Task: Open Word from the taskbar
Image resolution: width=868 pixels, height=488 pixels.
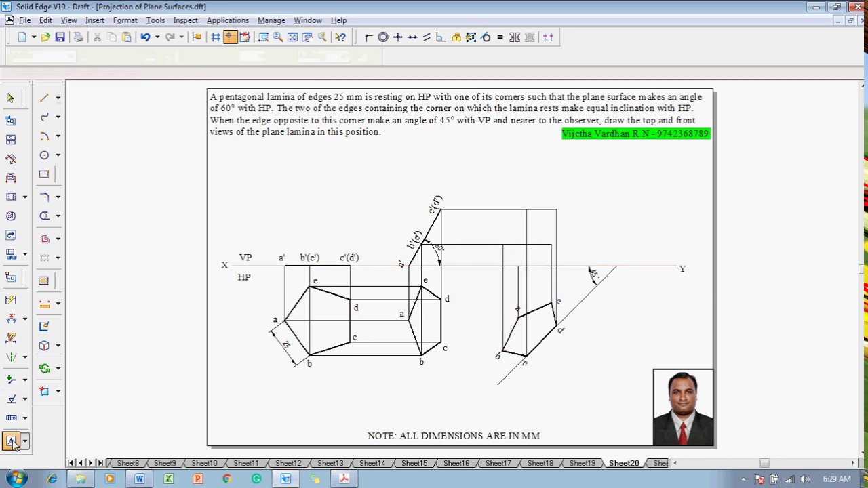Action: [139, 479]
